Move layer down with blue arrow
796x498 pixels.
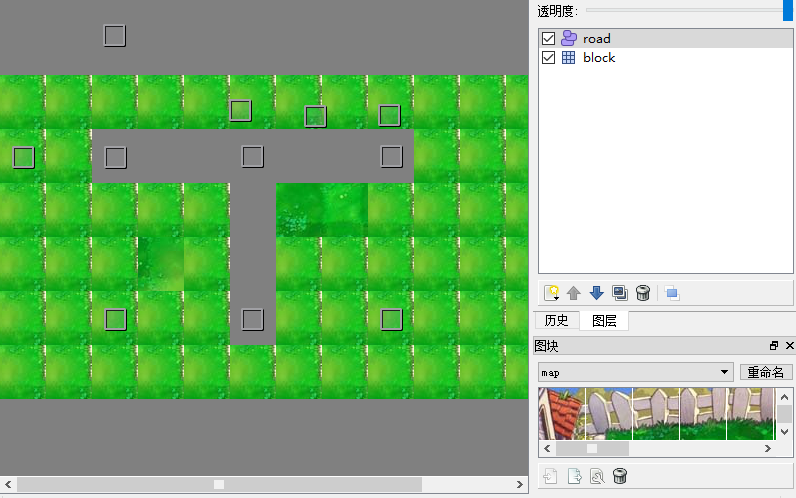[596, 293]
